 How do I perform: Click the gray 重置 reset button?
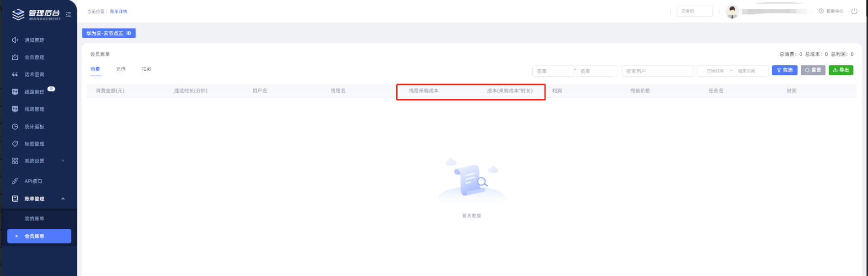(813, 70)
